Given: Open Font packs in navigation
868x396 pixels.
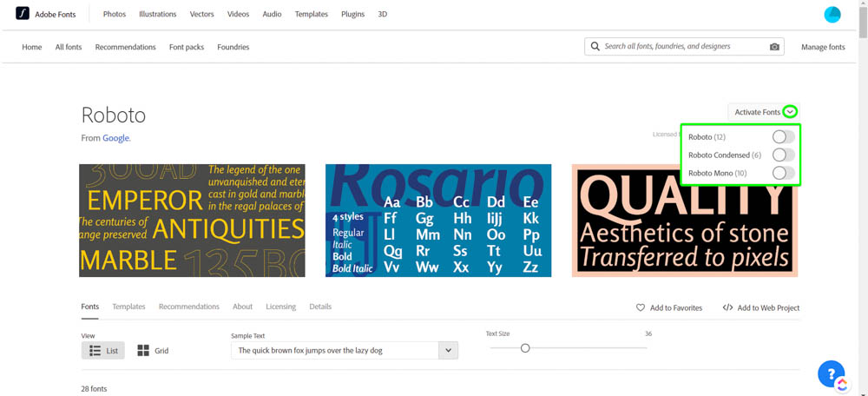Looking at the screenshot, I should (x=187, y=47).
